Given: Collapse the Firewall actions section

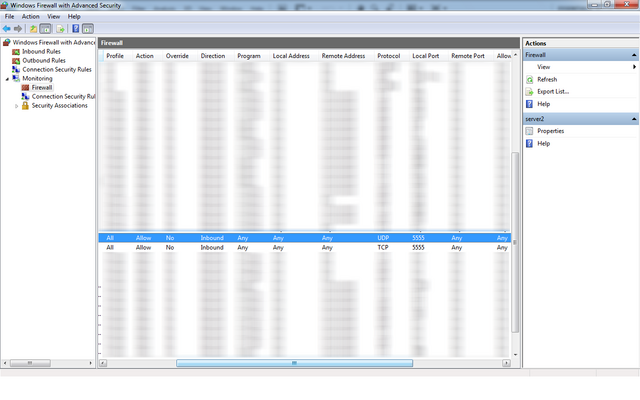Looking at the screenshot, I should coord(634,55).
